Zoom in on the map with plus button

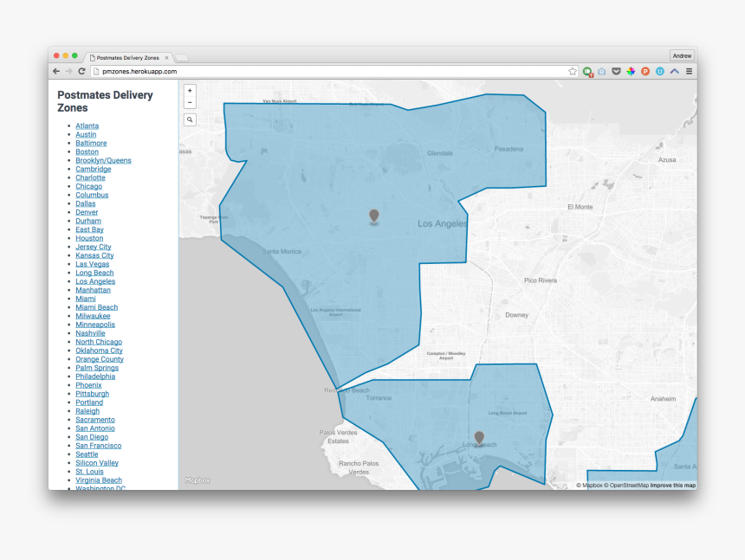coord(190,91)
